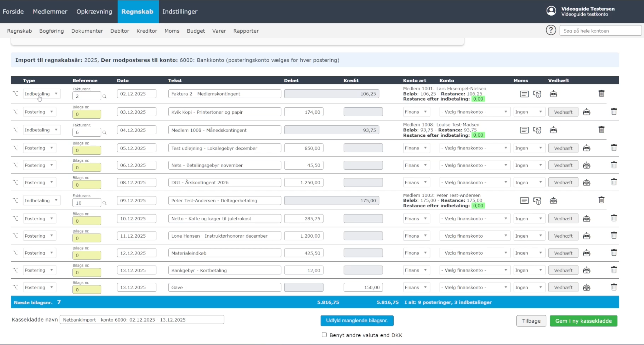Click 'Gem i ny kassekladde' button
This screenshot has width=644, height=345.
click(x=583, y=321)
